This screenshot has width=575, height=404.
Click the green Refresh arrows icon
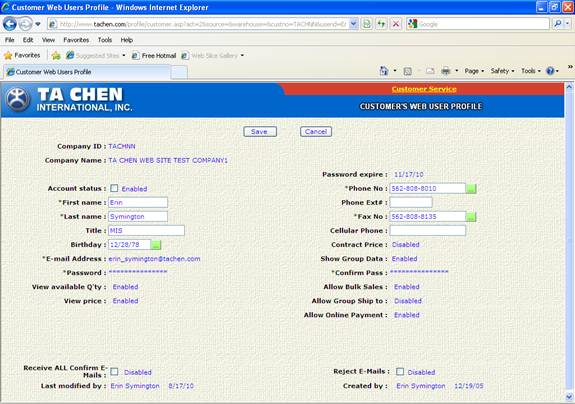(381, 24)
